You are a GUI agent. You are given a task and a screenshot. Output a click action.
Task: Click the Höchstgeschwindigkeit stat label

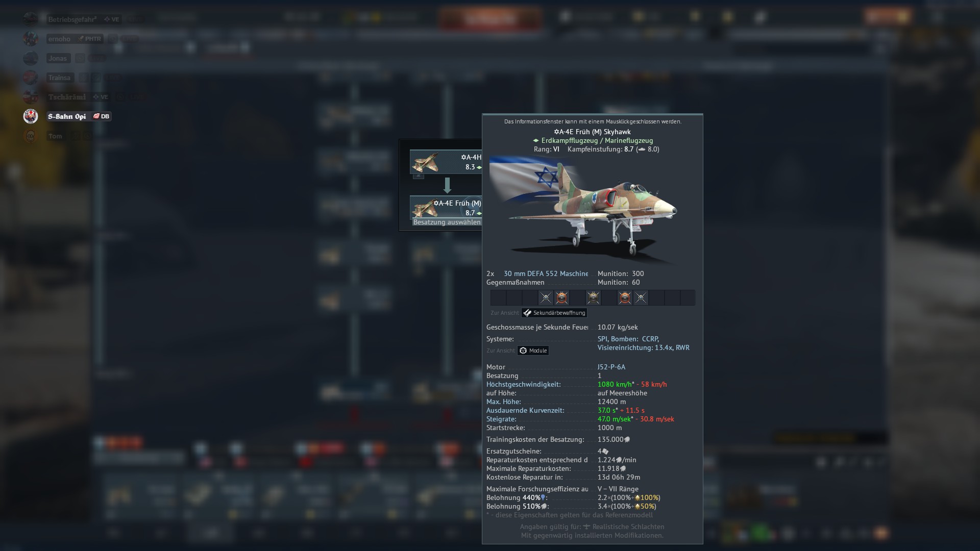tap(523, 384)
